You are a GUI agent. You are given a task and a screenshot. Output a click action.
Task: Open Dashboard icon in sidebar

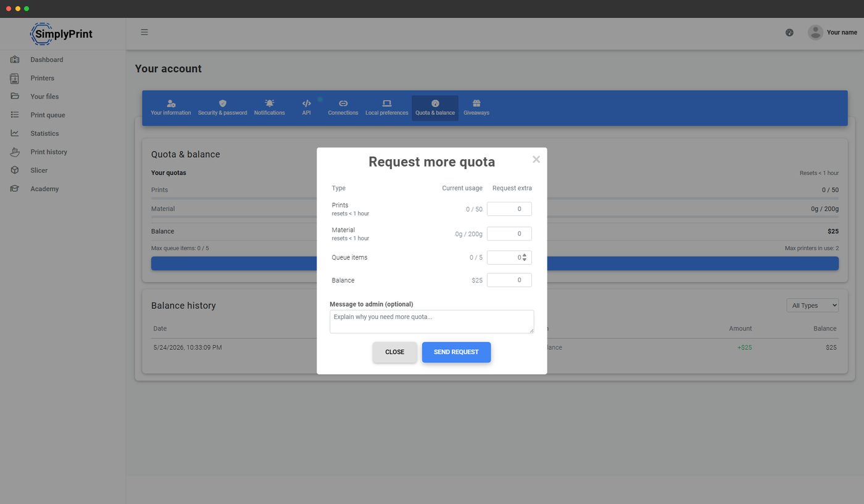click(x=15, y=60)
